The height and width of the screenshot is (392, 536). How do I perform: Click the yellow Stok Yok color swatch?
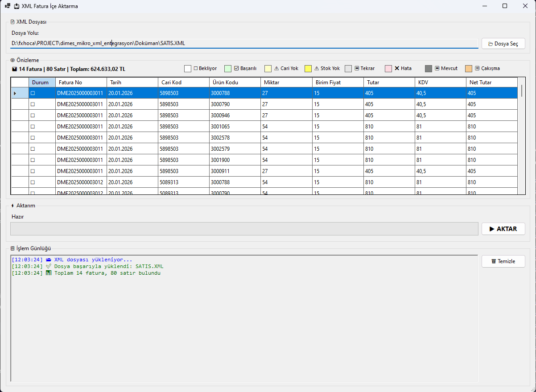pyautogui.click(x=308, y=69)
